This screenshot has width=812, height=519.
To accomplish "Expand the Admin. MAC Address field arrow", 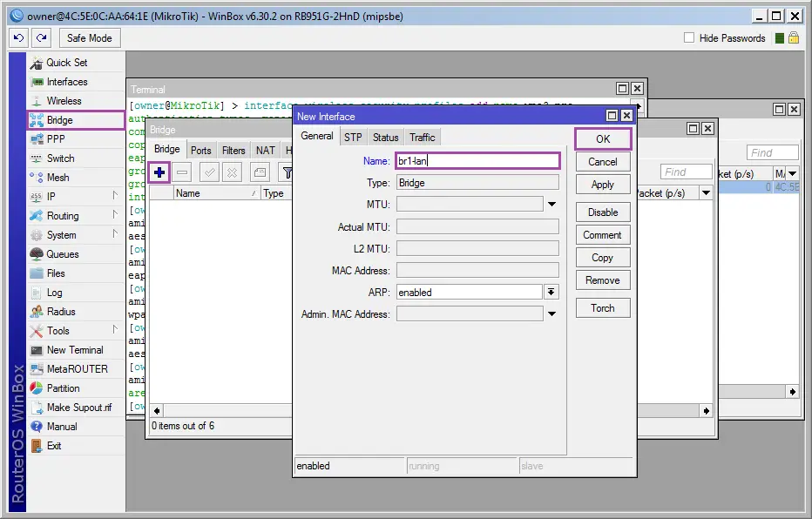I will coord(552,314).
